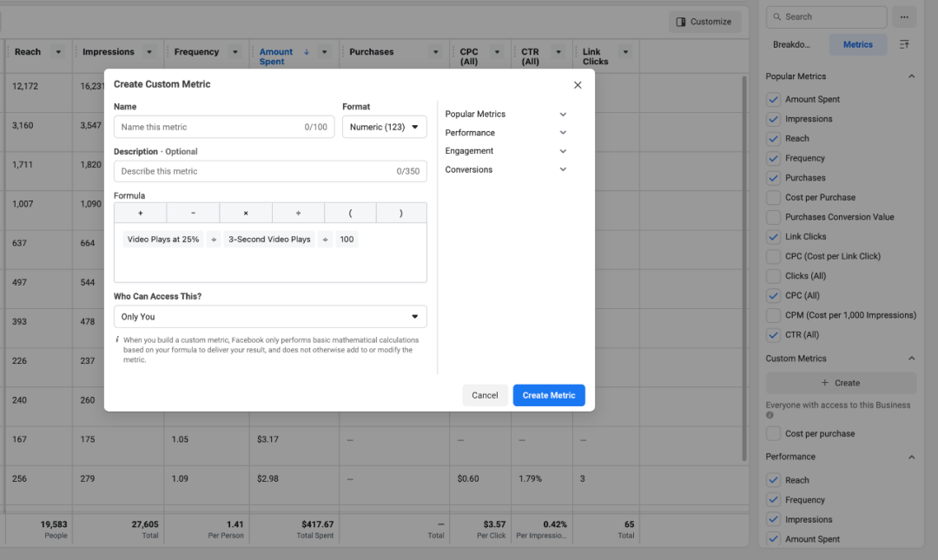938x560 pixels.
Task: Open Who Can Access This dropdown
Action: coord(270,317)
